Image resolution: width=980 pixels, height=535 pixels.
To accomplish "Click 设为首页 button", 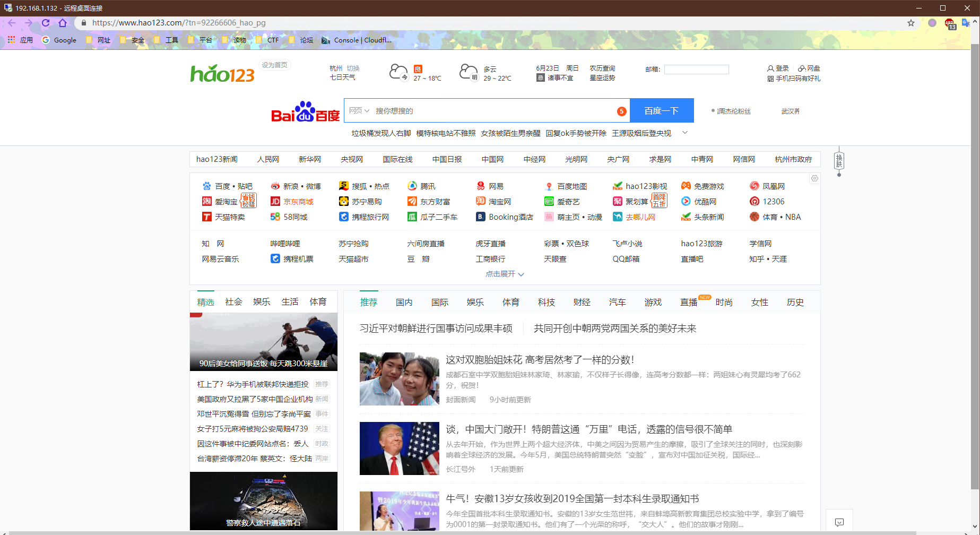I will (x=274, y=65).
